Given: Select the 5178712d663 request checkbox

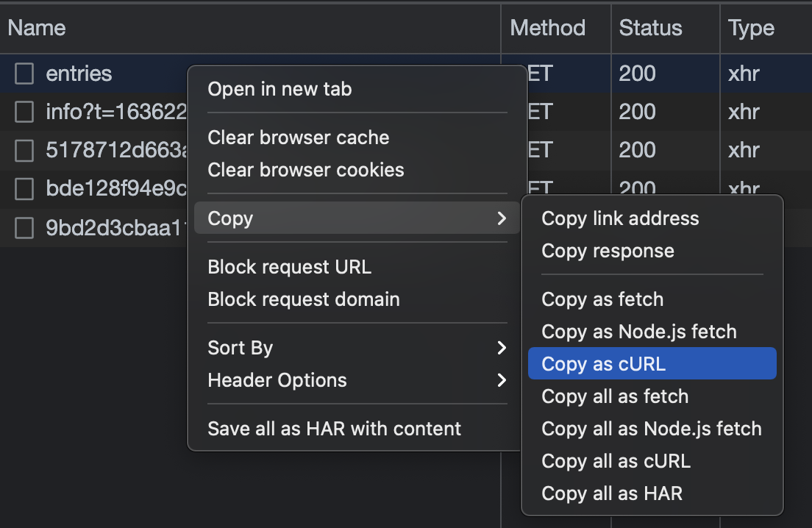Looking at the screenshot, I should point(25,150).
